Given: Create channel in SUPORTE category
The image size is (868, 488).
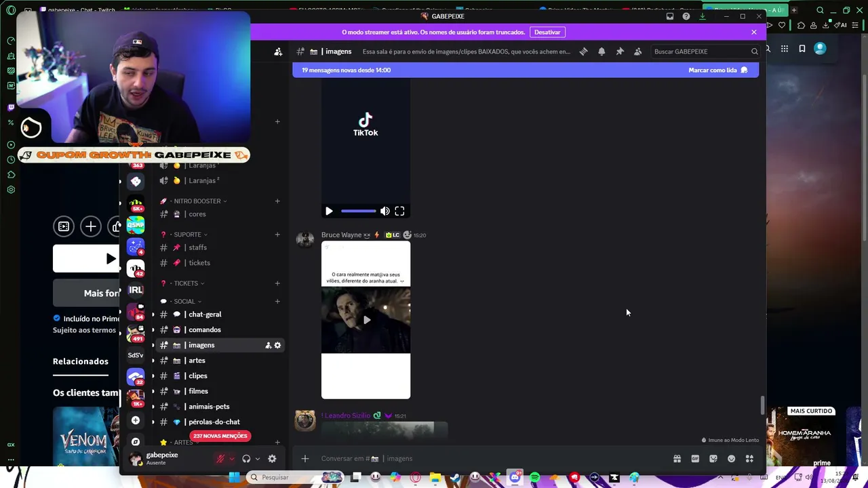Looking at the screenshot, I should [x=277, y=235].
